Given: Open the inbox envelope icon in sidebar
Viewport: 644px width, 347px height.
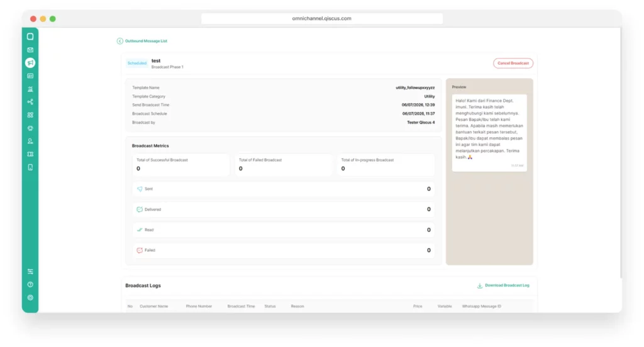Looking at the screenshot, I should pos(30,50).
